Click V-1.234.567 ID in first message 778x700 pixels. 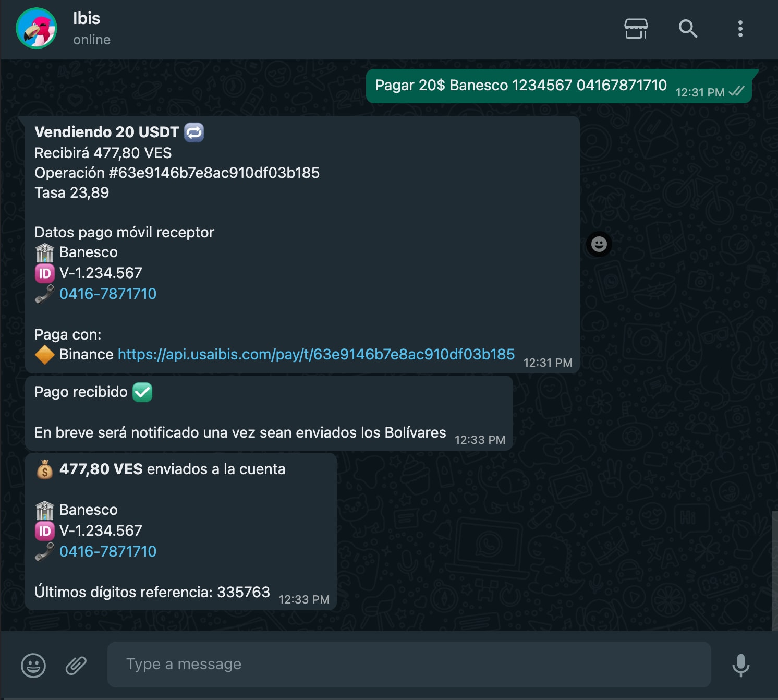[x=101, y=273]
